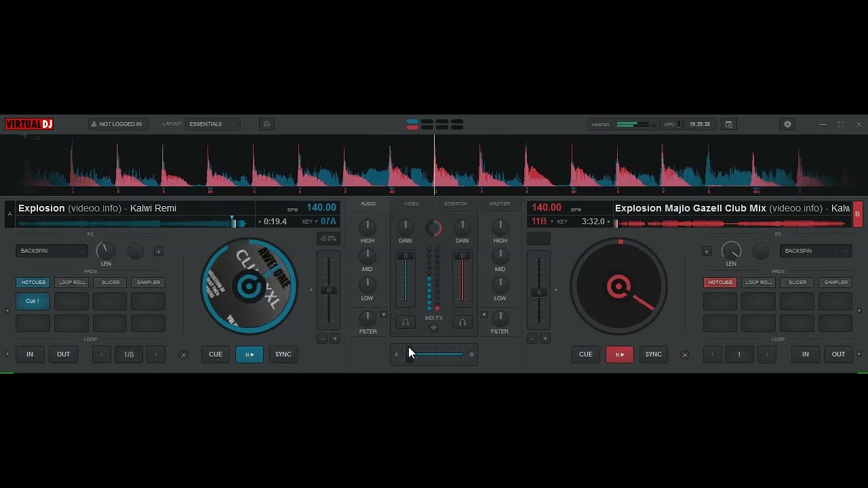The width and height of the screenshot is (868, 488).
Task: Toggle SYNC on deck B
Action: [x=654, y=354]
